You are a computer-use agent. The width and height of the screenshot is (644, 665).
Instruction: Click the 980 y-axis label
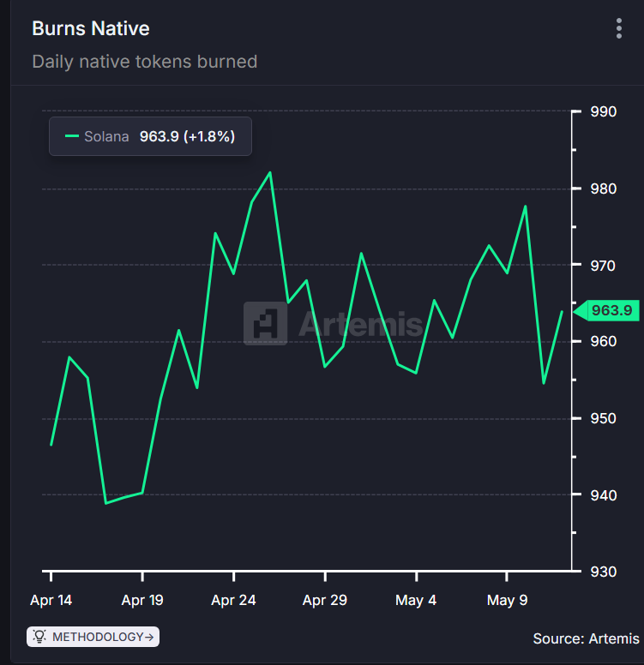tap(603, 189)
